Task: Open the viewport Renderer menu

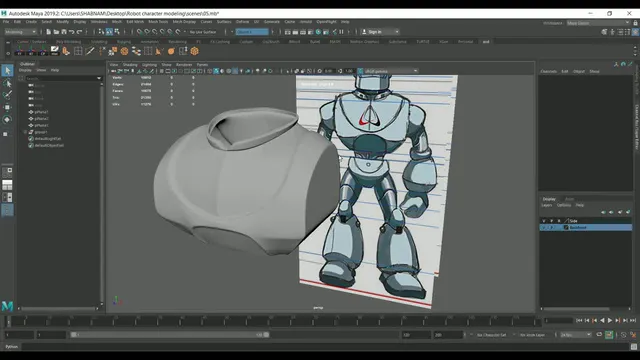Action: [184, 64]
